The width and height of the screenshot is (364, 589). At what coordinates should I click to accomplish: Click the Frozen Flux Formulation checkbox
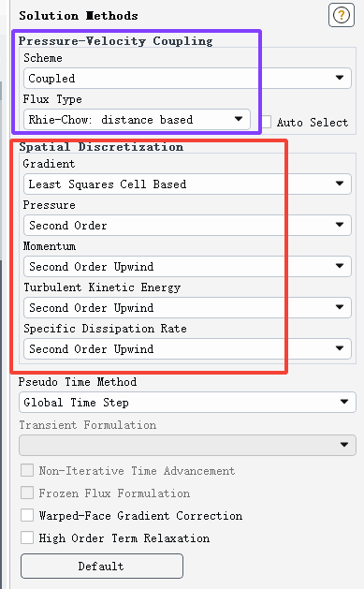point(27,493)
